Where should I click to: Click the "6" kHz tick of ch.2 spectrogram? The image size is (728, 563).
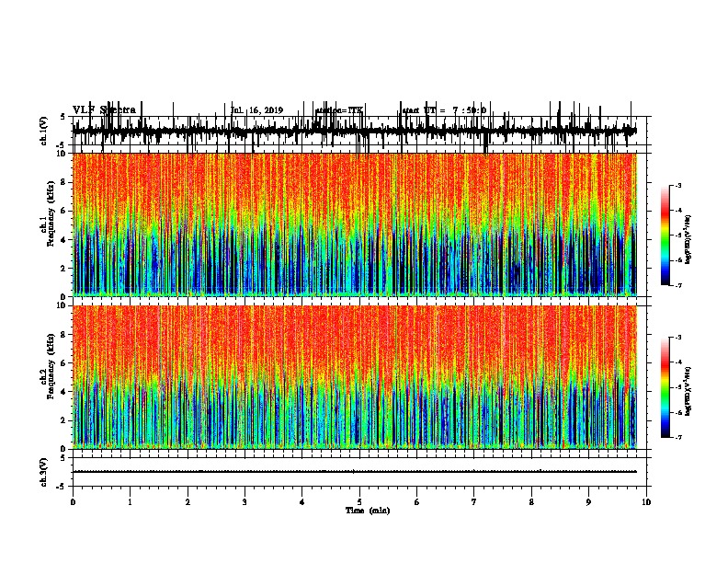coord(64,362)
